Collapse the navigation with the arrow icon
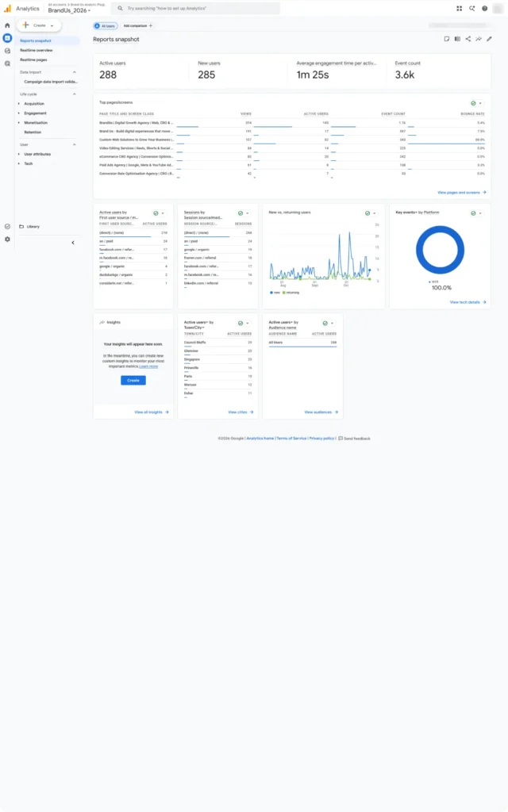Screen dimensions: 508x812 pyautogui.click(x=72, y=243)
